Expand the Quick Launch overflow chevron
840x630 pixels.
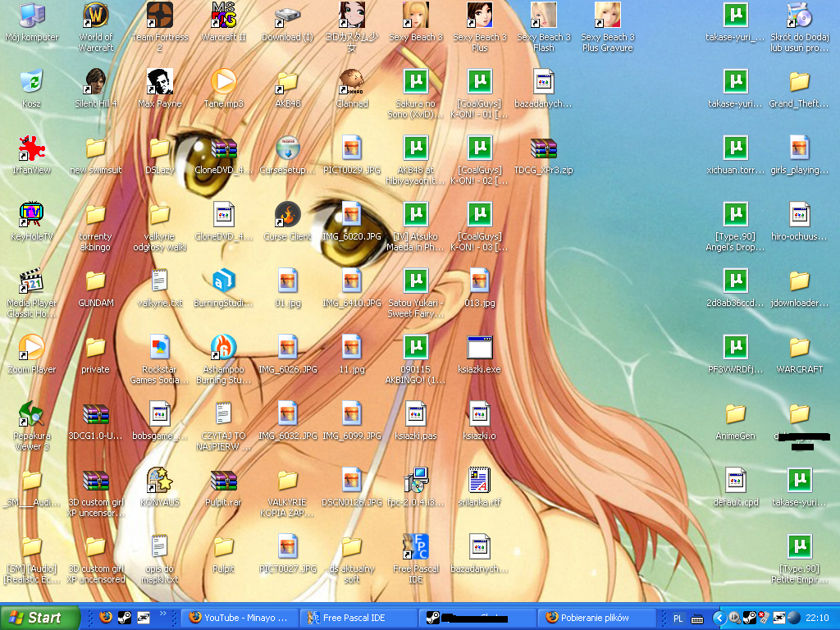click(x=162, y=614)
